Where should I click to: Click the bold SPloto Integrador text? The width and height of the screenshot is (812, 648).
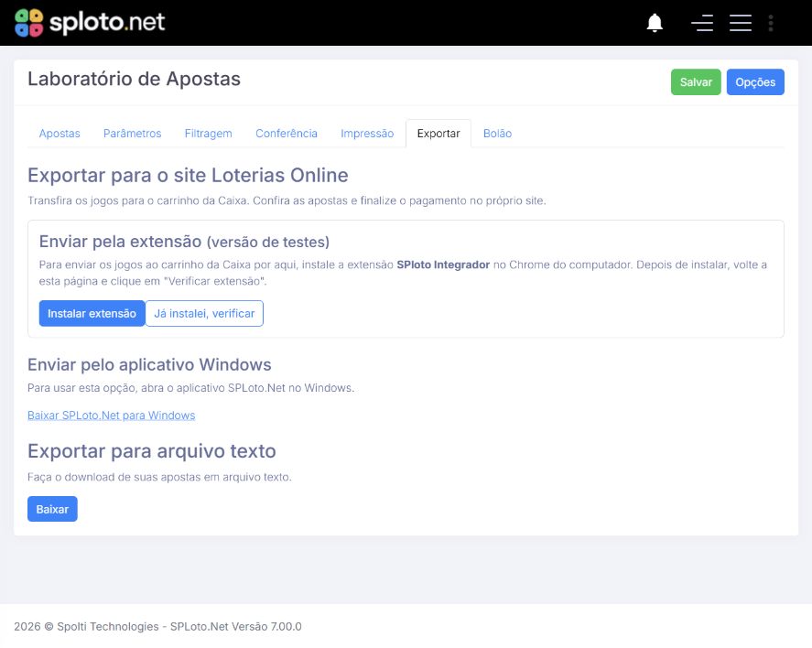click(x=443, y=265)
